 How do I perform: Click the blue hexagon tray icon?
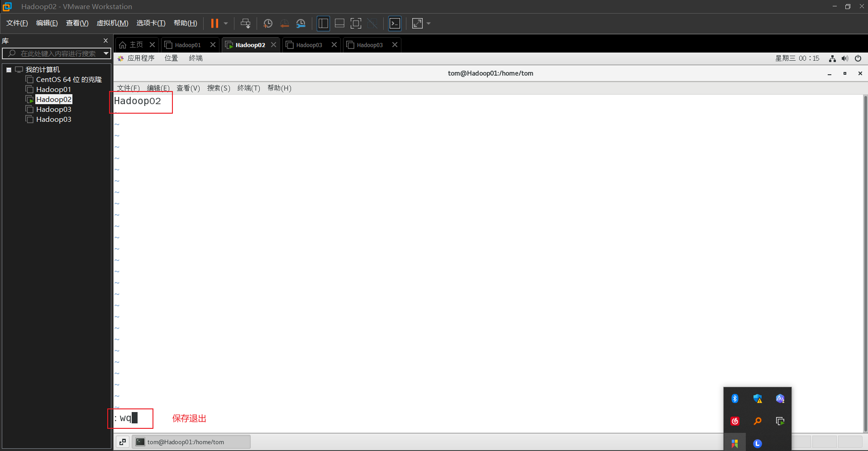click(x=780, y=398)
